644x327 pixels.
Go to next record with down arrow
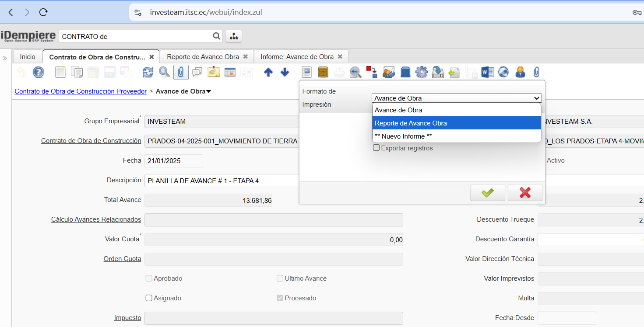285,72
